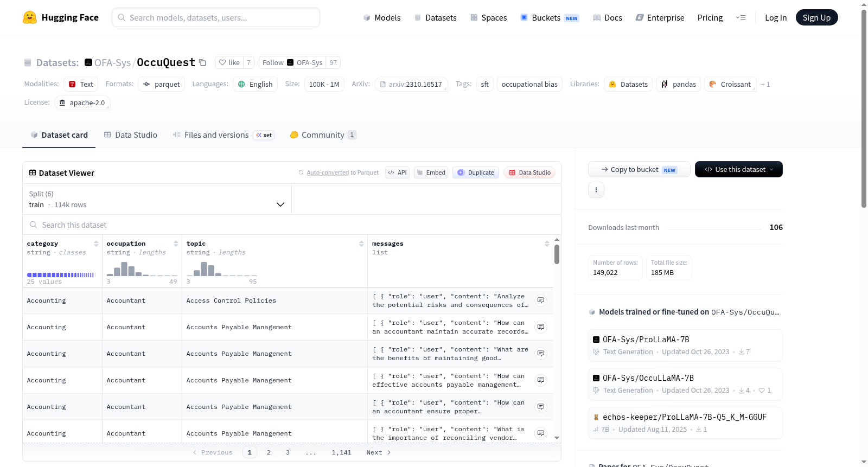Screen dimensions: 868x467
Task: Select the pandas library tag
Action: coord(679,84)
